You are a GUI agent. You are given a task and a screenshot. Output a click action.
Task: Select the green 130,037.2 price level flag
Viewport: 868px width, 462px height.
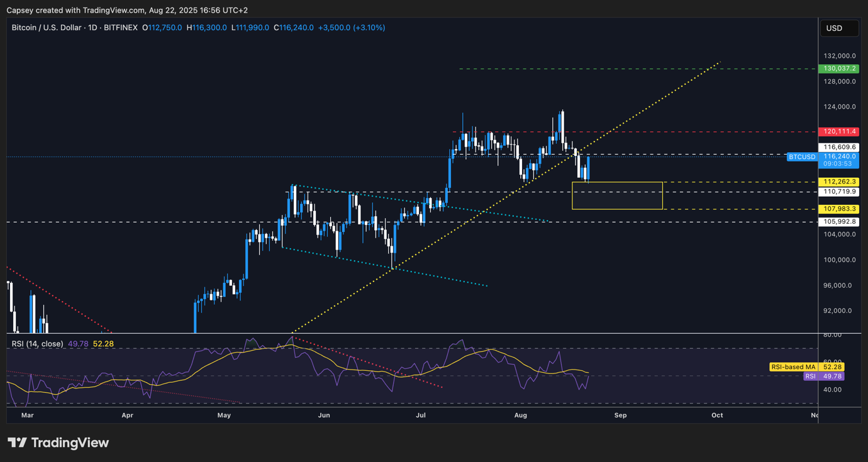pos(839,68)
